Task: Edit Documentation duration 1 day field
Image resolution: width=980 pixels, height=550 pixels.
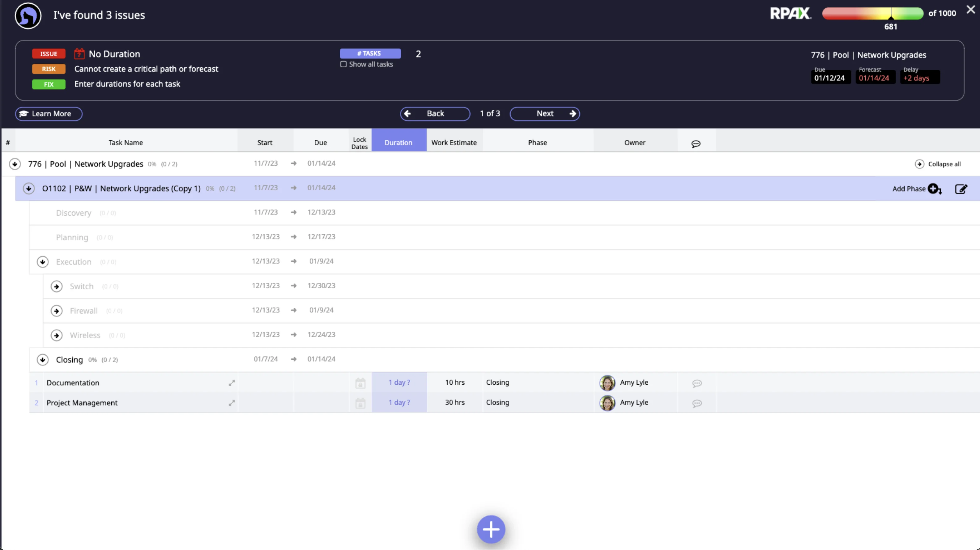Action: (399, 382)
